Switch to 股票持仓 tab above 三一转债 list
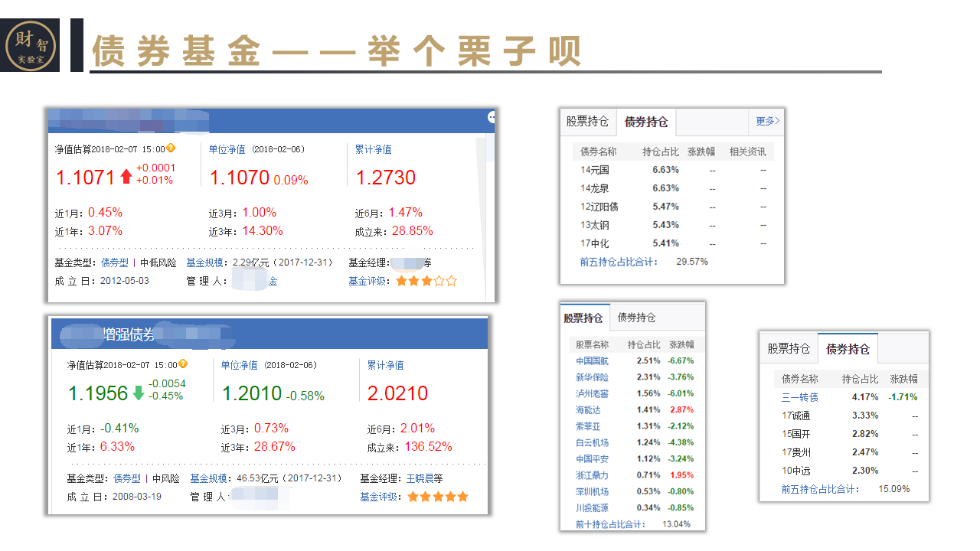Image resolution: width=980 pixels, height=551 pixels. [789, 348]
